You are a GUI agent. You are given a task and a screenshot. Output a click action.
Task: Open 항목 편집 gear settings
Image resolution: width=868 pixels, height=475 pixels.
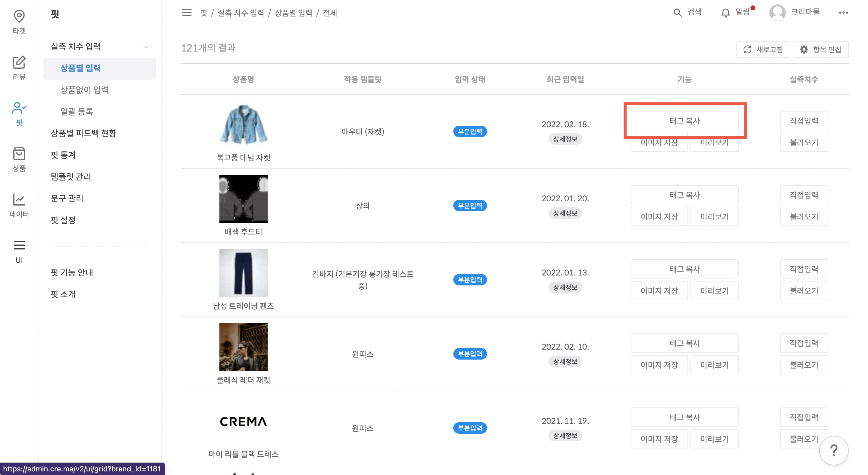(x=804, y=49)
